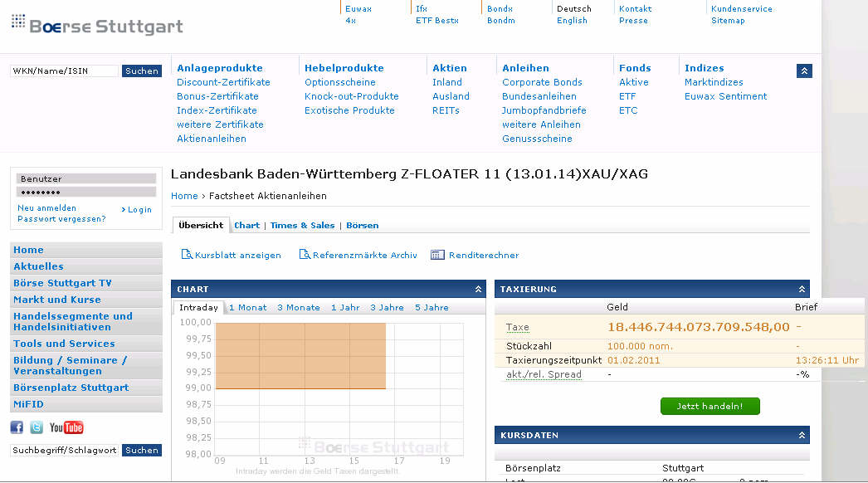Collapse the top navigation menu arrow
Viewport: 868px width, 483px height.
[804, 71]
